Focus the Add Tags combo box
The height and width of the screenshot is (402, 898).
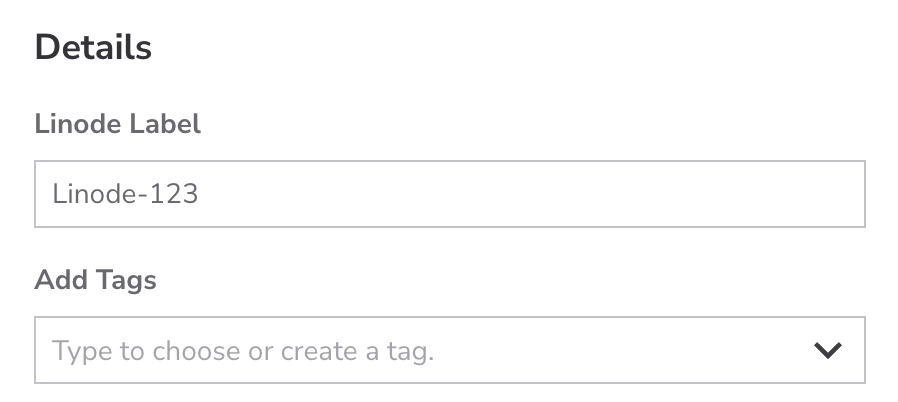(x=420, y=351)
